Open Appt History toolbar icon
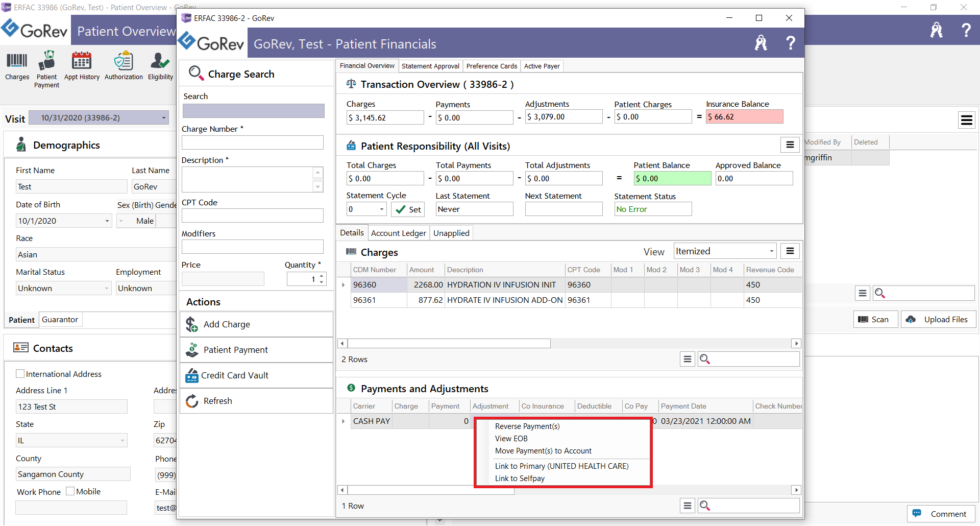 (82, 66)
